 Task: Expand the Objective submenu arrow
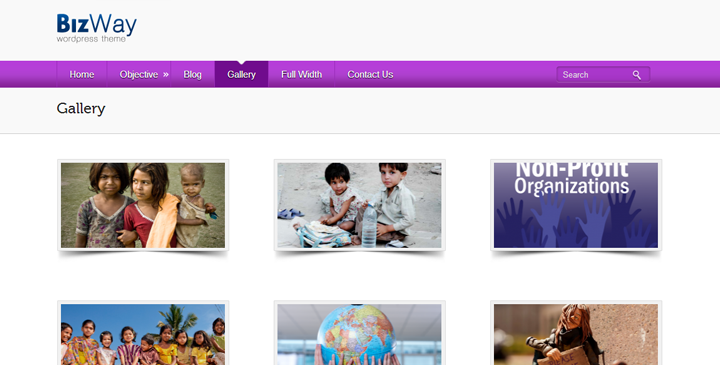[166, 74]
